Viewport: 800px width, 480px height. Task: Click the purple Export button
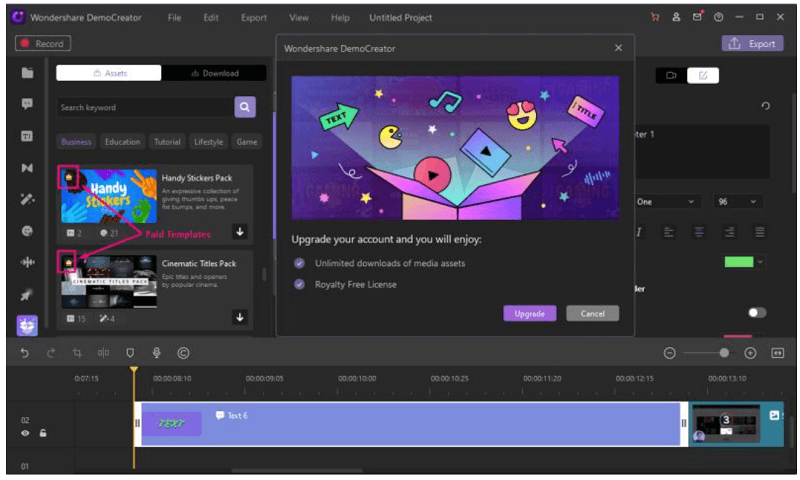point(753,44)
